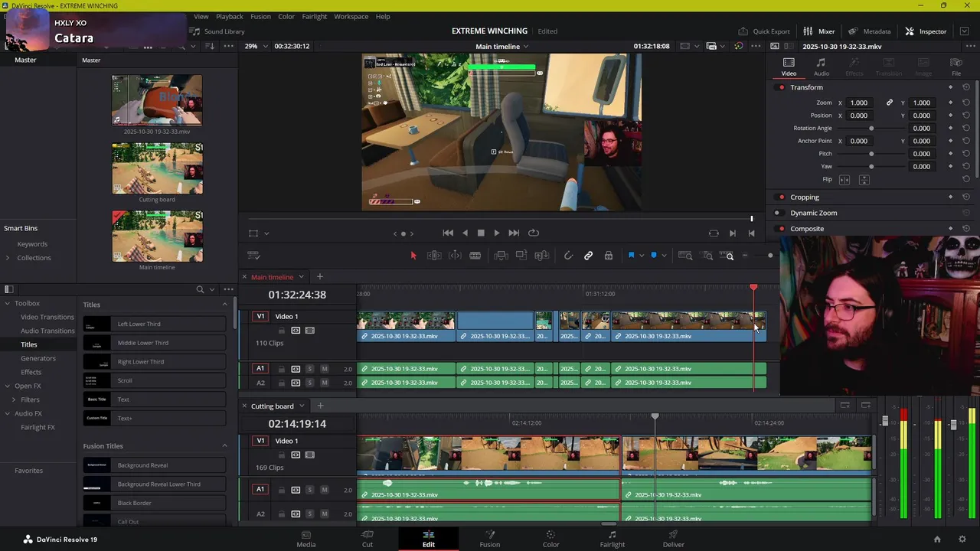Open the Mixer panel
Viewport: 980px width, 551px height.
pyautogui.click(x=818, y=31)
